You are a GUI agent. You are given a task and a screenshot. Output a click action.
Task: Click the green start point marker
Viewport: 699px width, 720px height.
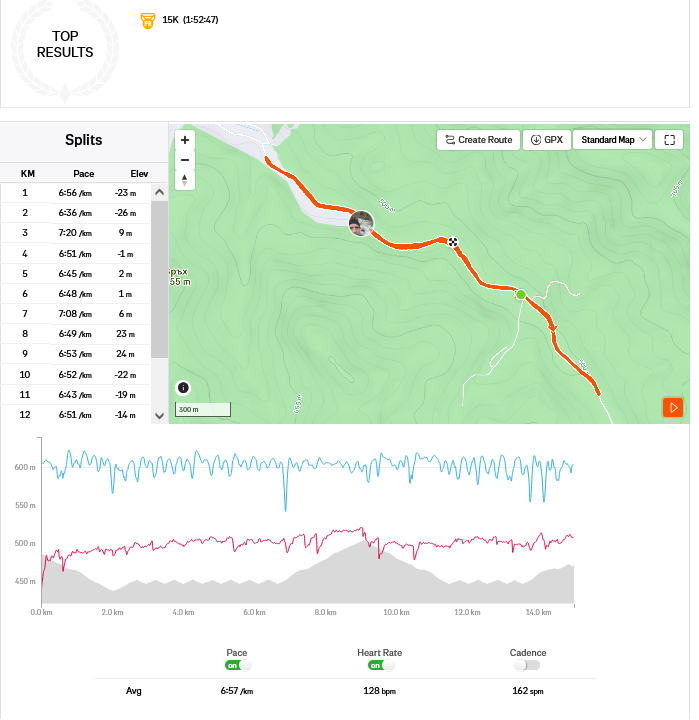tap(521, 294)
